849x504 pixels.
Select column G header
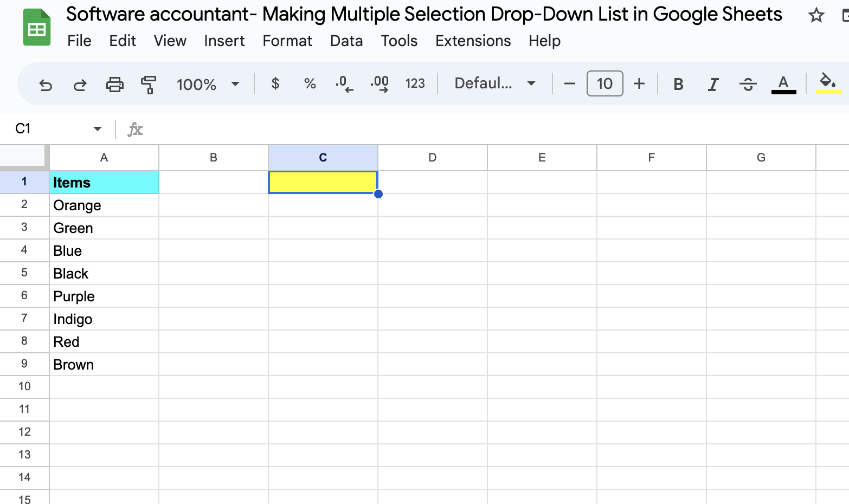pos(761,158)
